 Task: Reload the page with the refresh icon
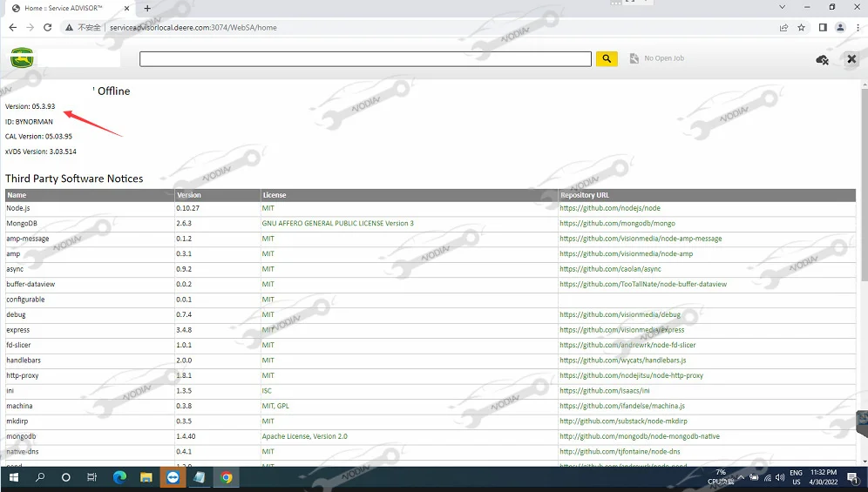pos(48,27)
